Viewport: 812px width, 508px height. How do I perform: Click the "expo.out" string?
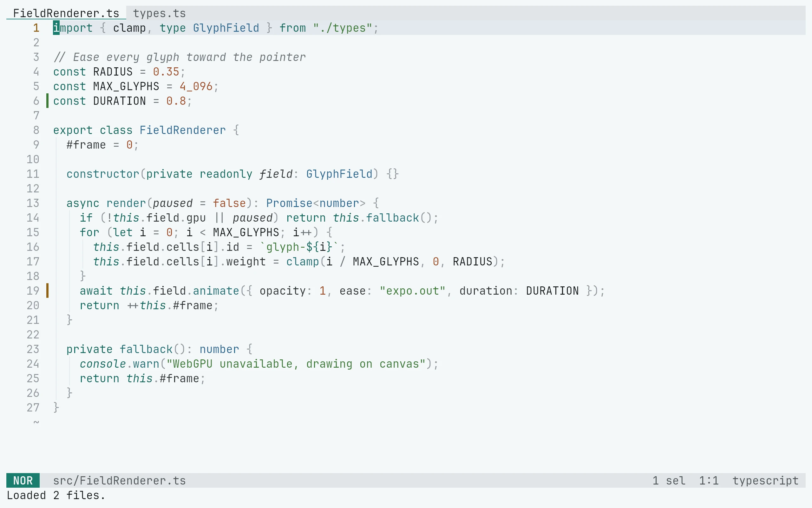pos(412,291)
